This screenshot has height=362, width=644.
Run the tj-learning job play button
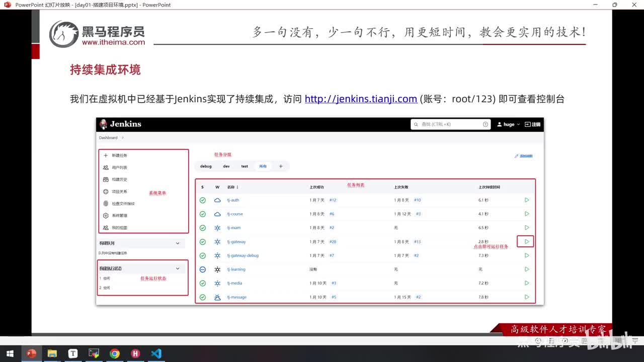(527, 269)
